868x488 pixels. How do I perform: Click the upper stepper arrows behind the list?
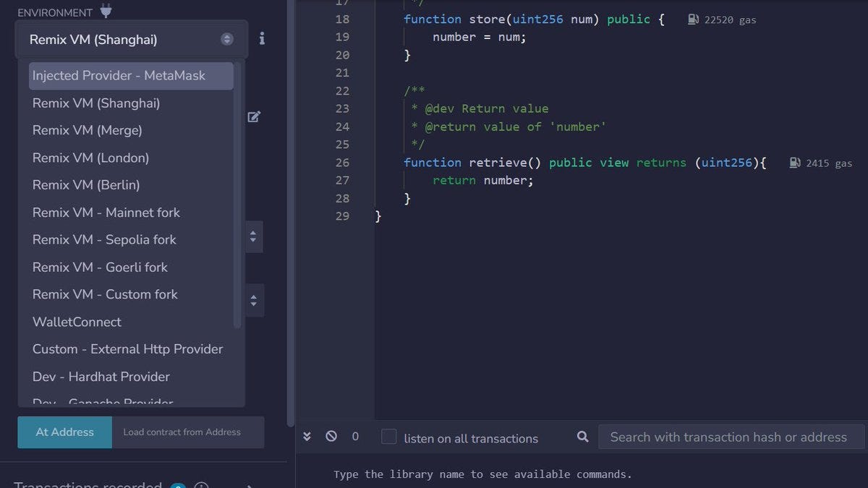tap(253, 236)
